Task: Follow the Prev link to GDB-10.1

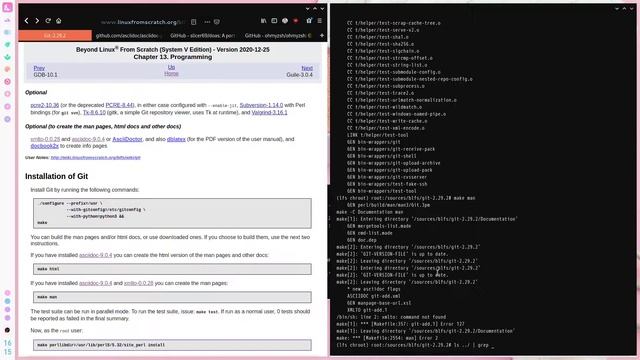Action: tap(39, 68)
